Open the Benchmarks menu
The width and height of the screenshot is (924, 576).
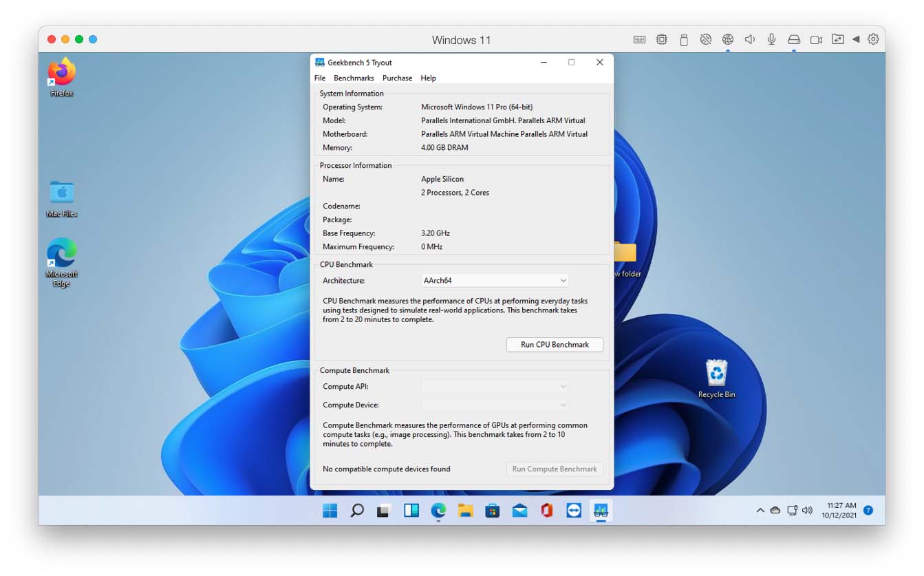coord(354,78)
